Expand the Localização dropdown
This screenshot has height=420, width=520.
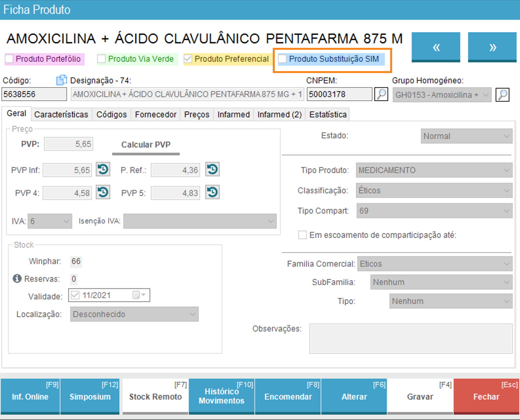click(x=134, y=314)
